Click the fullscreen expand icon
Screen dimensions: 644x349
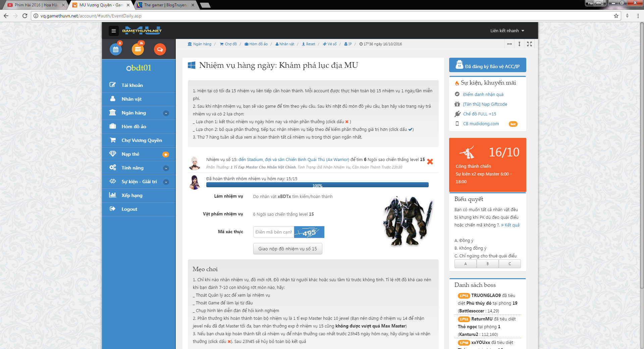(529, 44)
